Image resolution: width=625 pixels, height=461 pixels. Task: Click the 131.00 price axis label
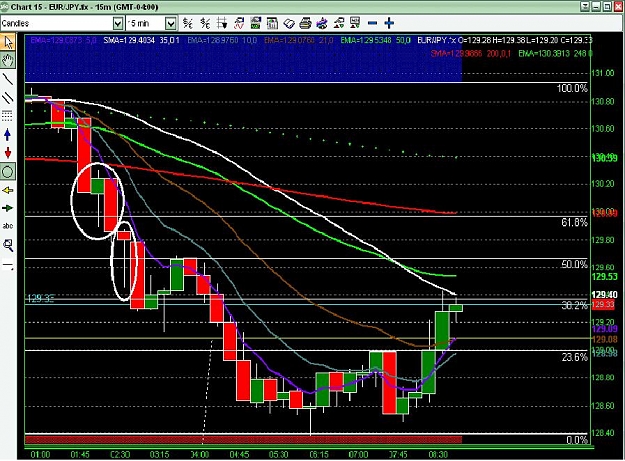point(602,73)
